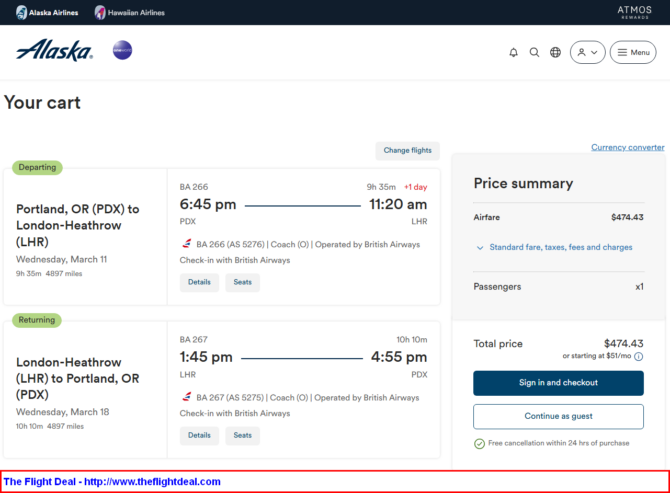Open the account profile dropdown
Image resolution: width=670 pixels, height=493 pixels.
[x=587, y=52]
